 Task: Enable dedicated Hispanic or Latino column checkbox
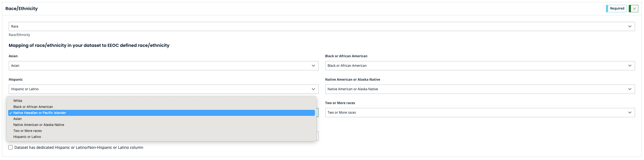11,147
